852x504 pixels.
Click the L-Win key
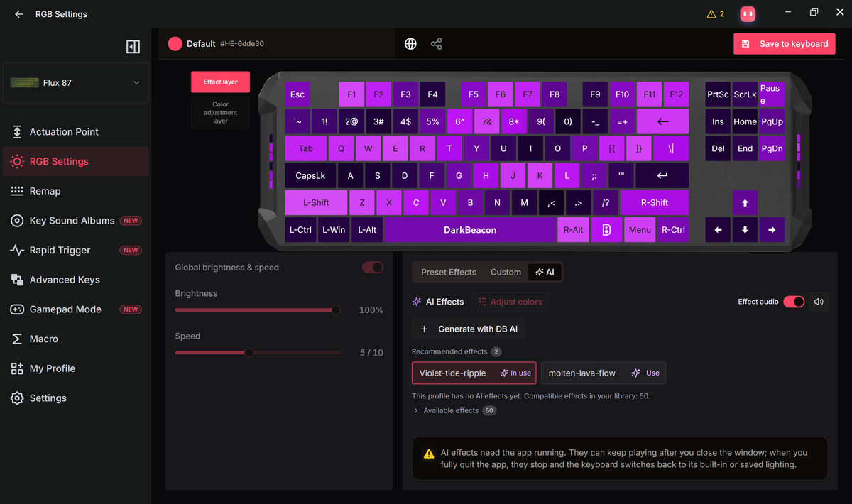click(x=334, y=230)
